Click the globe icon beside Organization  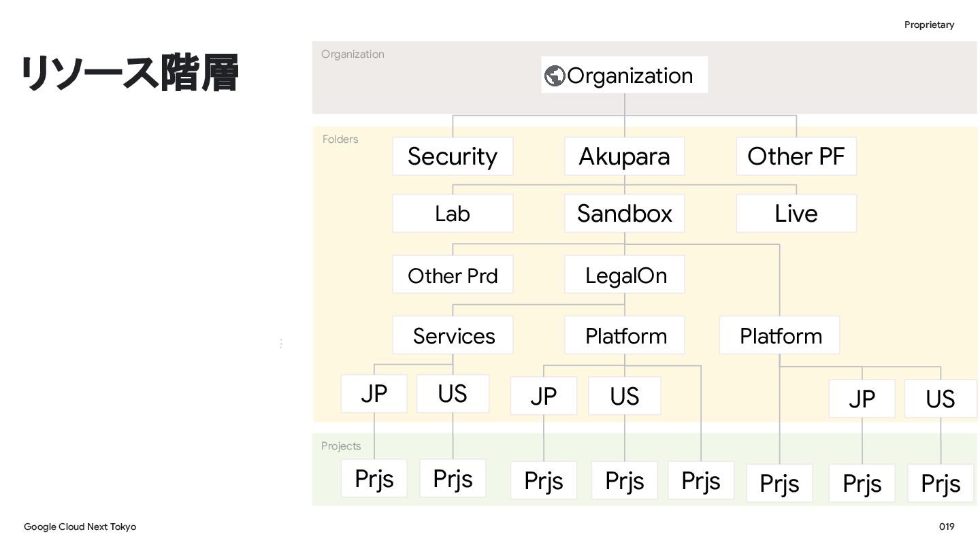[x=555, y=76]
